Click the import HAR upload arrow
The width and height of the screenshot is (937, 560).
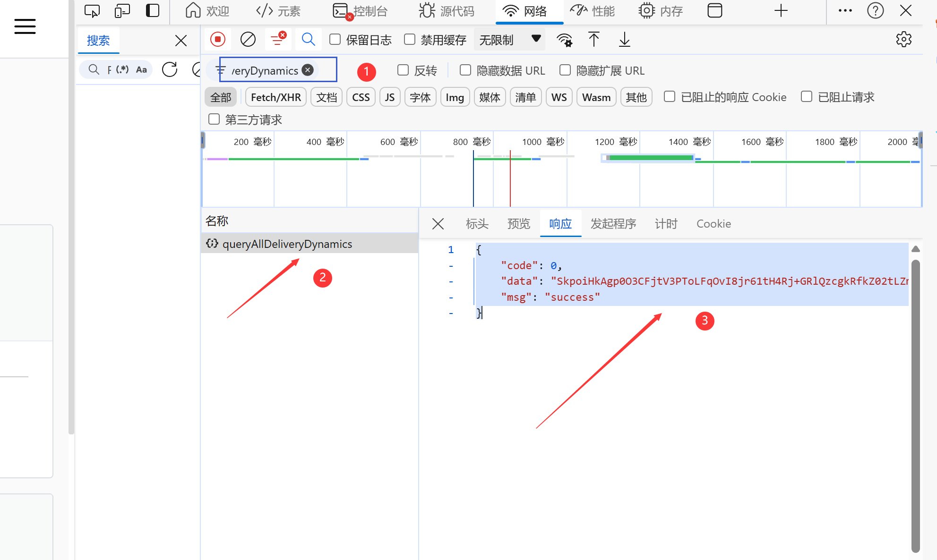[x=594, y=40]
